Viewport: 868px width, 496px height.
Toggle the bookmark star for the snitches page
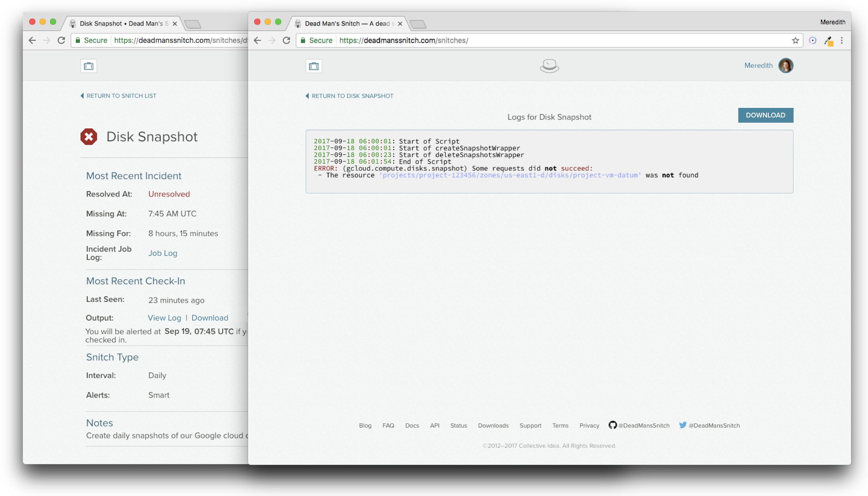[x=796, y=40]
